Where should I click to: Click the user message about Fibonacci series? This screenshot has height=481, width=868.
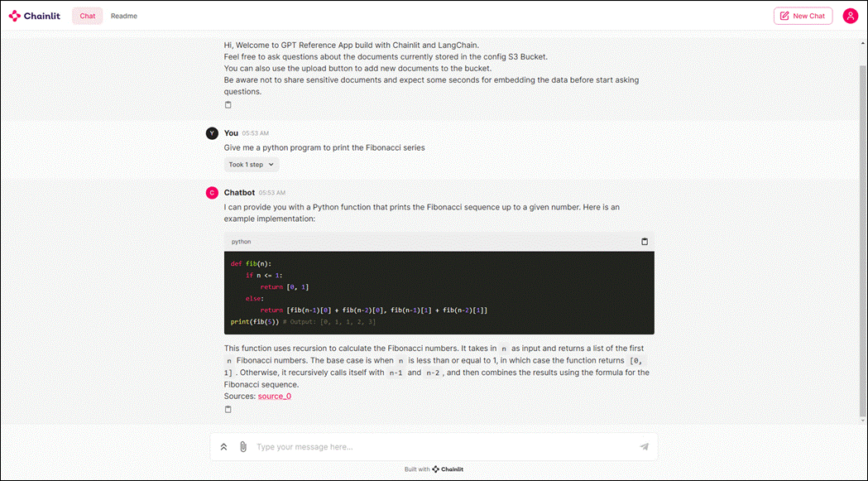coord(324,148)
